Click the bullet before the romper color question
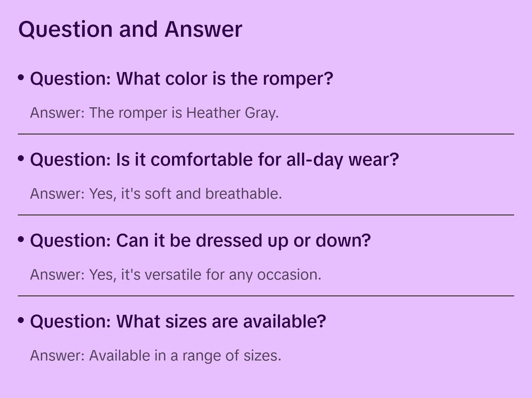 21,78
